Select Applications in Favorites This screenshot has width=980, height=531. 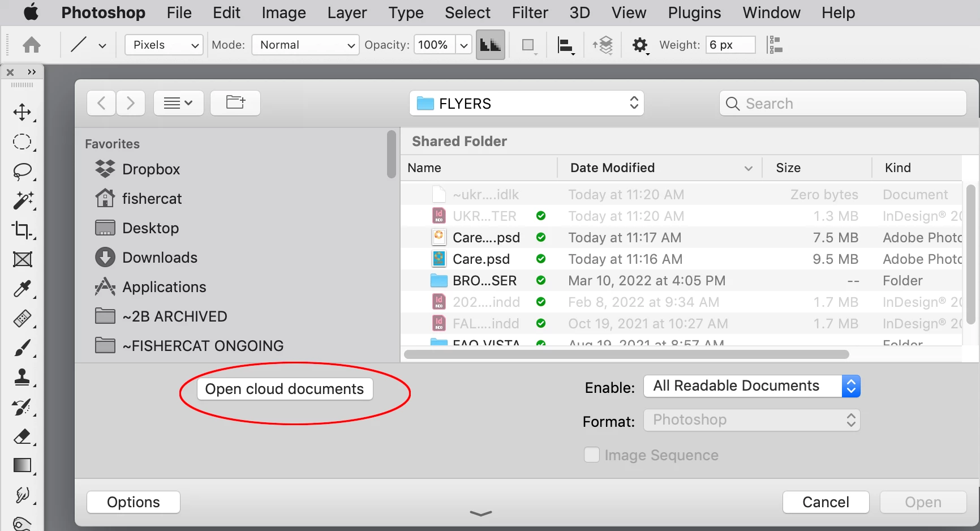tap(151, 287)
